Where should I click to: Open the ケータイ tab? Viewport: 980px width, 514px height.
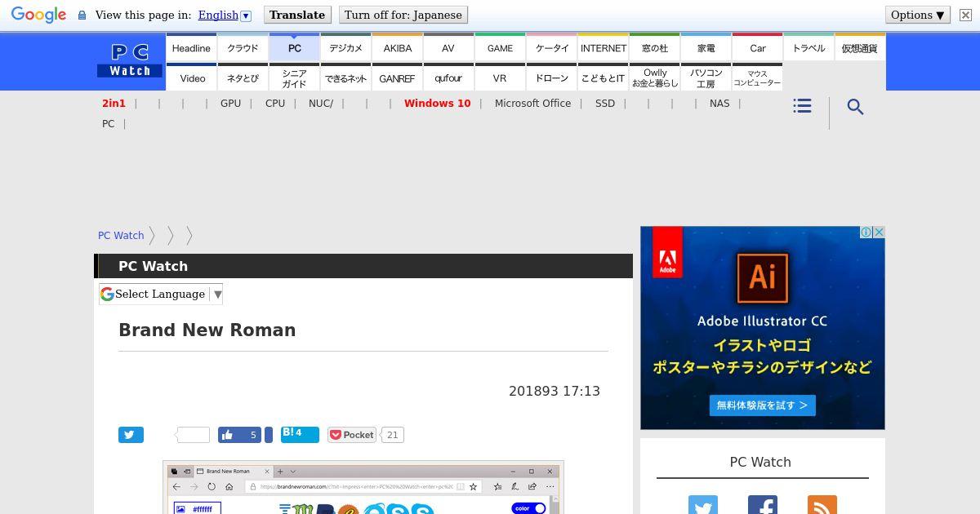tap(551, 48)
